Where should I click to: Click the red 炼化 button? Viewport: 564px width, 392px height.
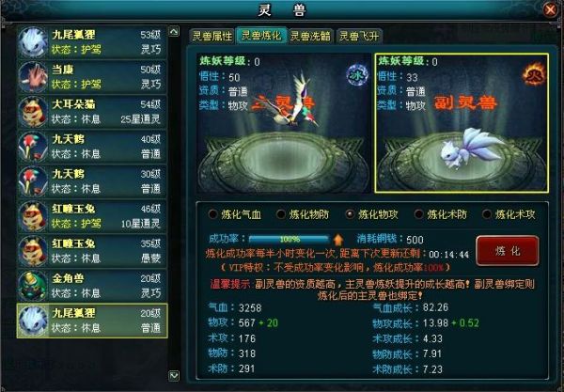(508, 251)
